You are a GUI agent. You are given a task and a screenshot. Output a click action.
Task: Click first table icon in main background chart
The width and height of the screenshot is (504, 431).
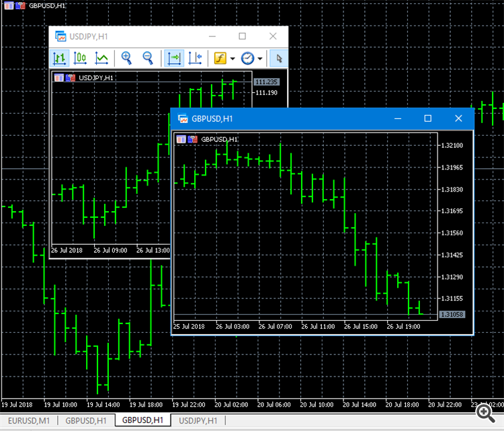pyautogui.click(x=9, y=5)
